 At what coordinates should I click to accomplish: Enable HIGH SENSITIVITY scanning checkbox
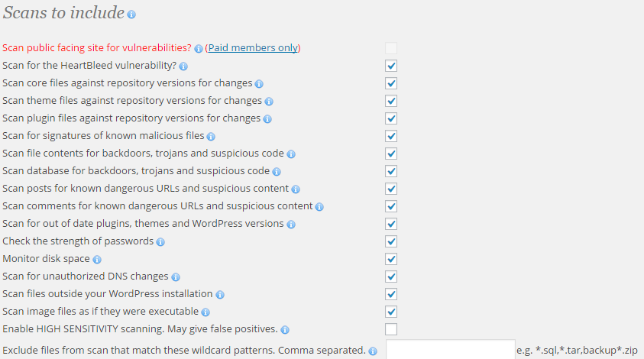coord(391,329)
